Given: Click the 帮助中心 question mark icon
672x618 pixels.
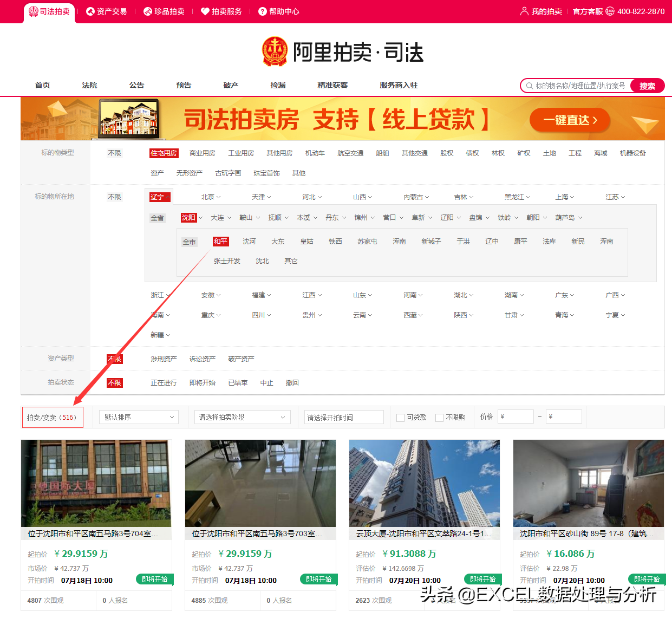Looking at the screenshot, I should click(x=263, y=11).
